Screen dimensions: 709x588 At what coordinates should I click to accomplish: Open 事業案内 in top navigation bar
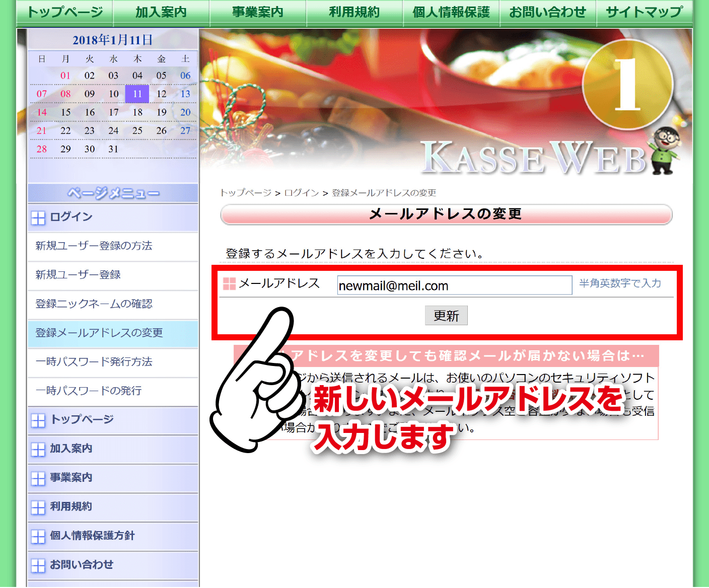258,12
